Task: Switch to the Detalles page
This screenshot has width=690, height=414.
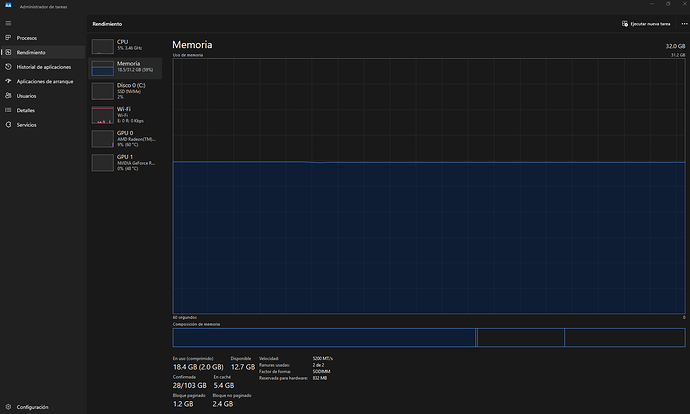Action: click(43, 110)
